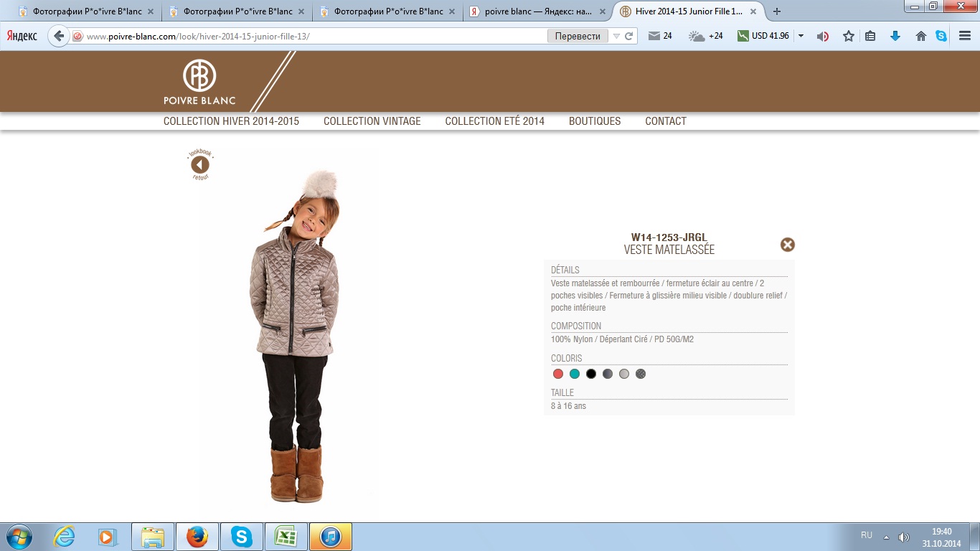Go back to the lookbook via retour arrow

click(x=200, y=165)
